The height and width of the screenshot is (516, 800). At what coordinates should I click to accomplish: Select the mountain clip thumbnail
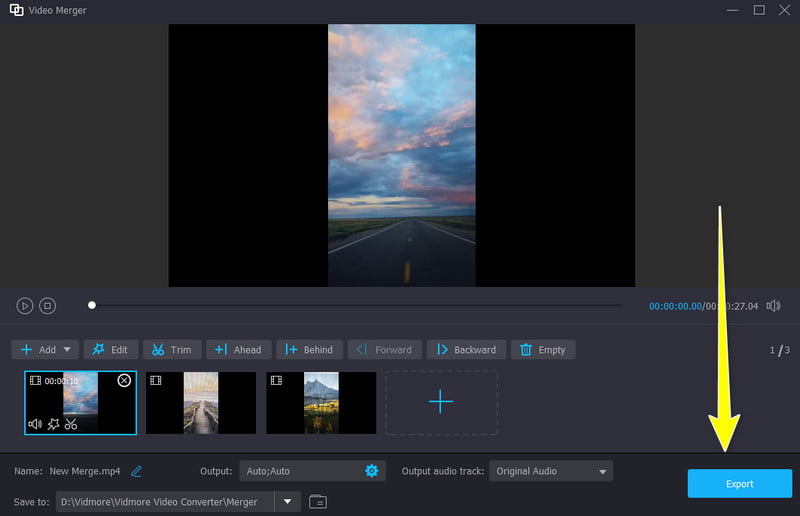pyautogui.click(x=321, y=403)
